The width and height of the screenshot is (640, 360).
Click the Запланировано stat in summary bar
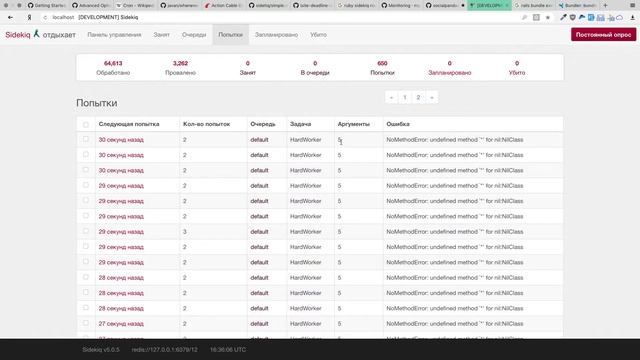(x=450, y=68)
